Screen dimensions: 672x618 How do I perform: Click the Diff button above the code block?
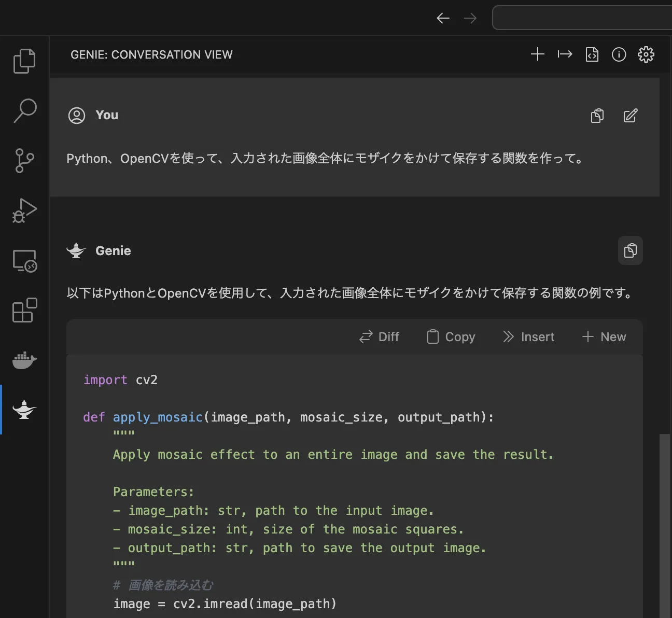pos(379,336)
